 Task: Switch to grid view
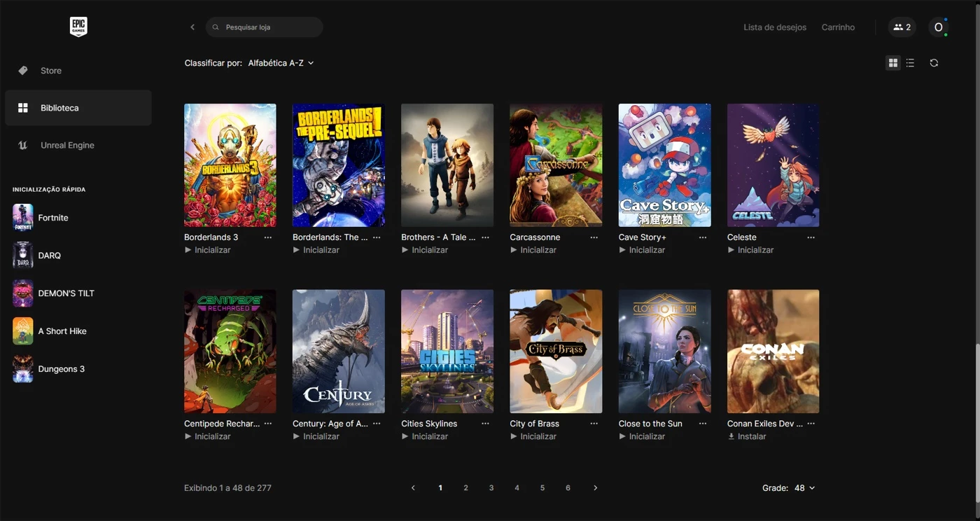pyautogui.click(x=892, y=63)
